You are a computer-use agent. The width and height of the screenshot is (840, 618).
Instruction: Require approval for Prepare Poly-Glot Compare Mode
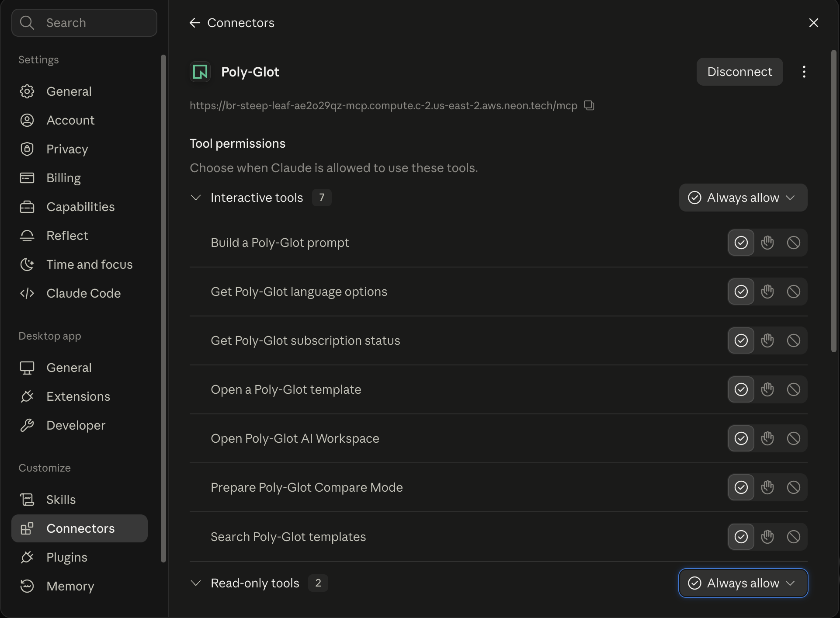(767, 487)
